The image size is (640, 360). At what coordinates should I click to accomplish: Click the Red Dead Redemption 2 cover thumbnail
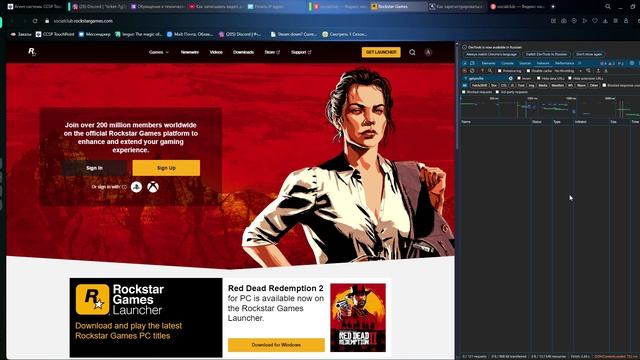click(358, 318)
